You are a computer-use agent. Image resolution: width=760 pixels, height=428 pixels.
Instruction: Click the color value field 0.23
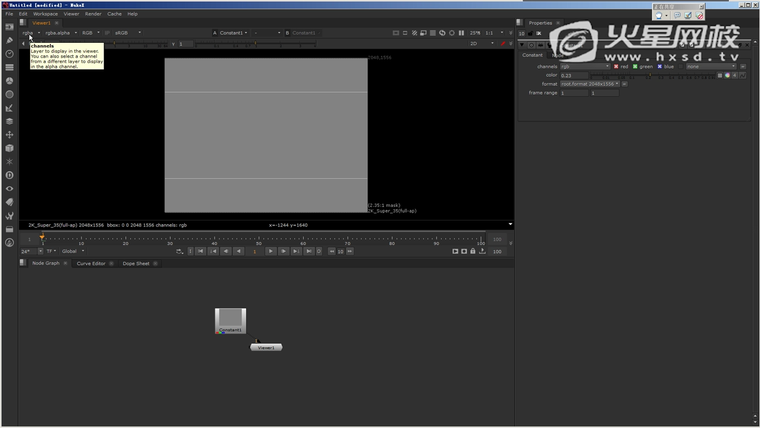(x=573, y=75)
